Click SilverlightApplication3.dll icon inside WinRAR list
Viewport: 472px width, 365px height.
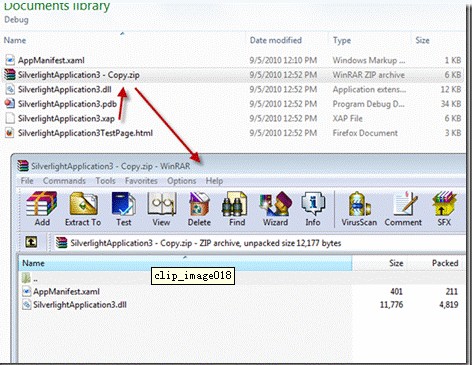pos(26,305)
